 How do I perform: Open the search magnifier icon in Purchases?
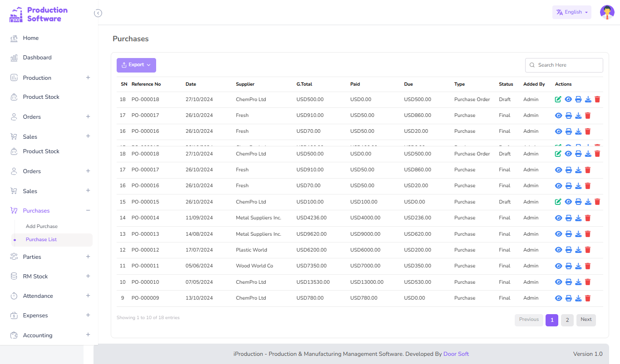(x=532, y=65)
